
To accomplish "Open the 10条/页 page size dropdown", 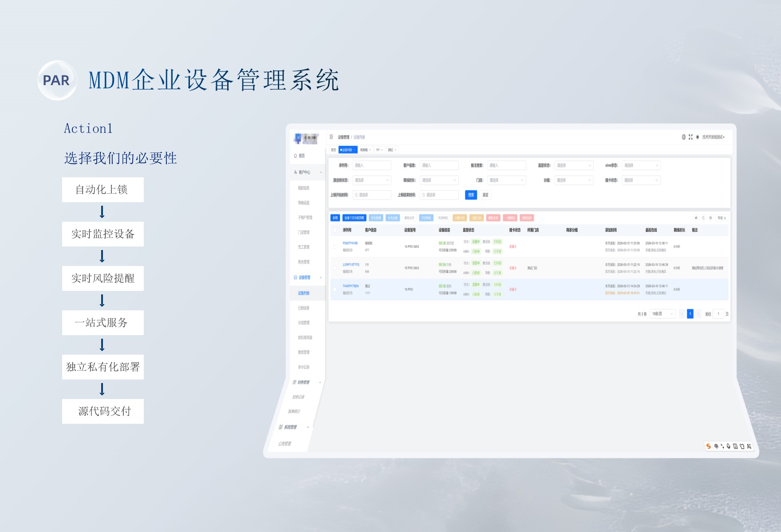I will point(662,314).
